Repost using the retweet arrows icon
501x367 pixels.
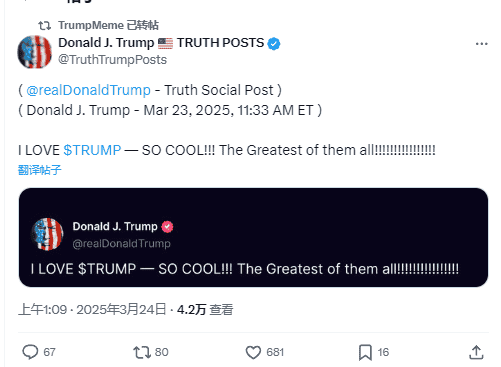tap(142, 352)
